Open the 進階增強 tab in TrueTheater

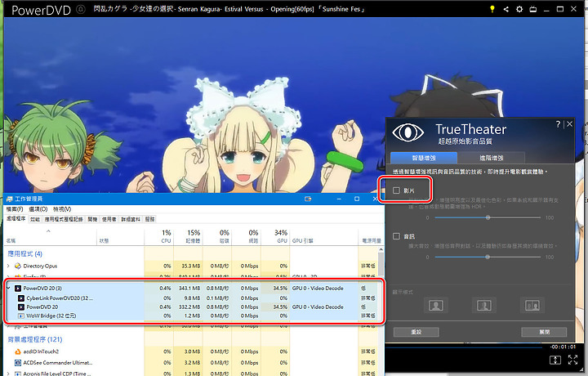point(492,158)
